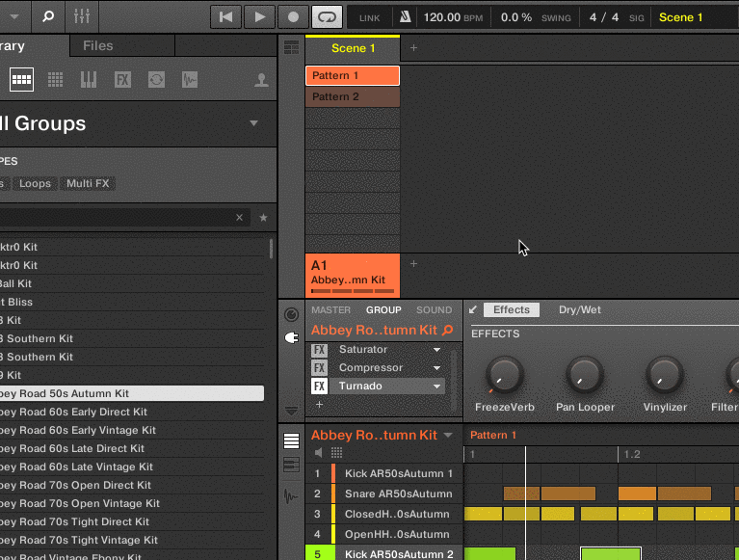Select Pattern 2 slot
The height and width of the screenshot is (560, 739).
353,96
